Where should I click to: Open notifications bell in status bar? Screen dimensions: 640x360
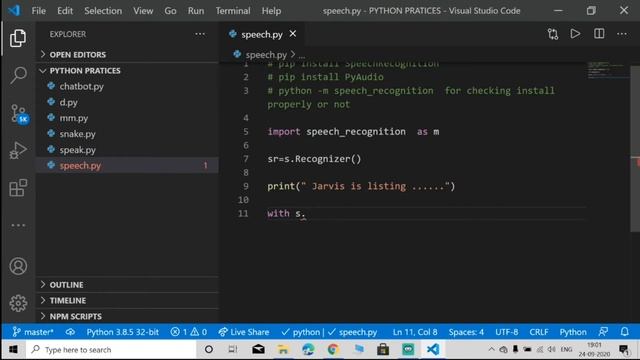coord(624,331)
